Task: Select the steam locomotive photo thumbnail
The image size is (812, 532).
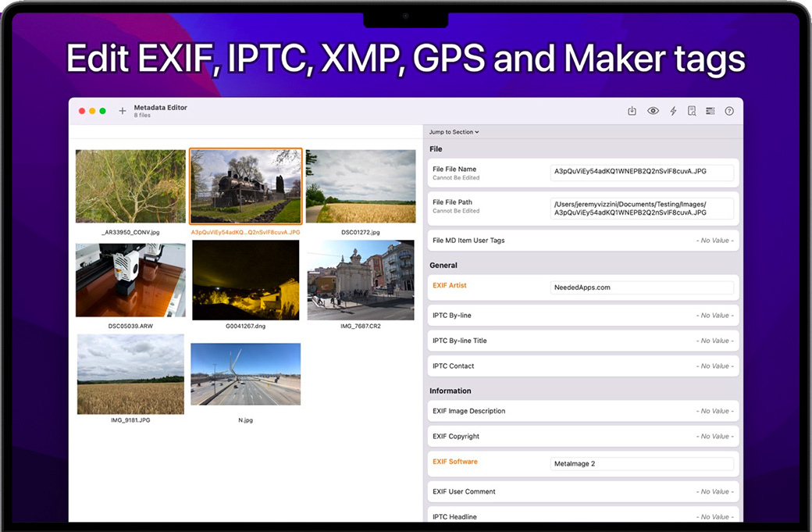Action: pyautogui.click(x=245, y=186)
